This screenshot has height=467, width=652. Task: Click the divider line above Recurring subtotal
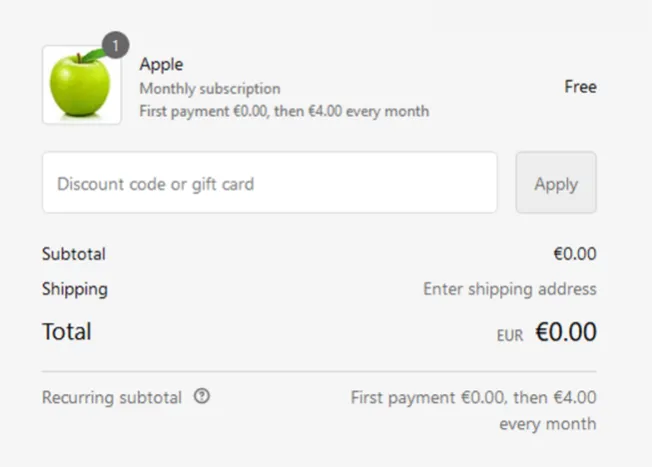click(319, 371)
